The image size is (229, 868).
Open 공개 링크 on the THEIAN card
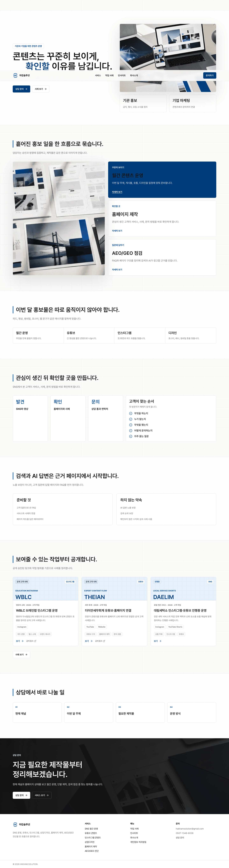click(100, 641)
